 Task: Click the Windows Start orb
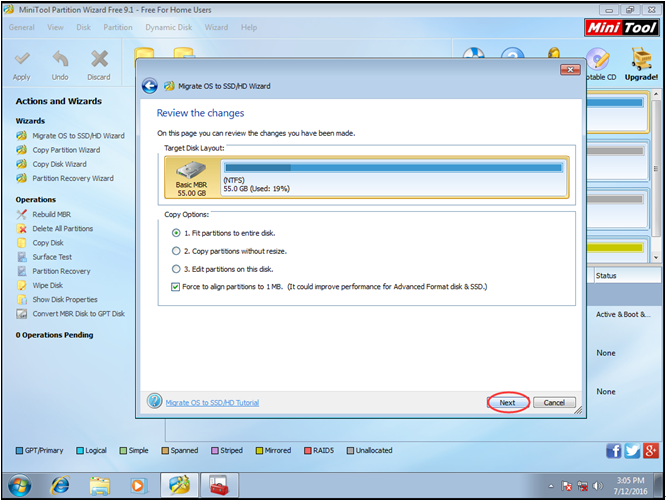tap(20, 485)
